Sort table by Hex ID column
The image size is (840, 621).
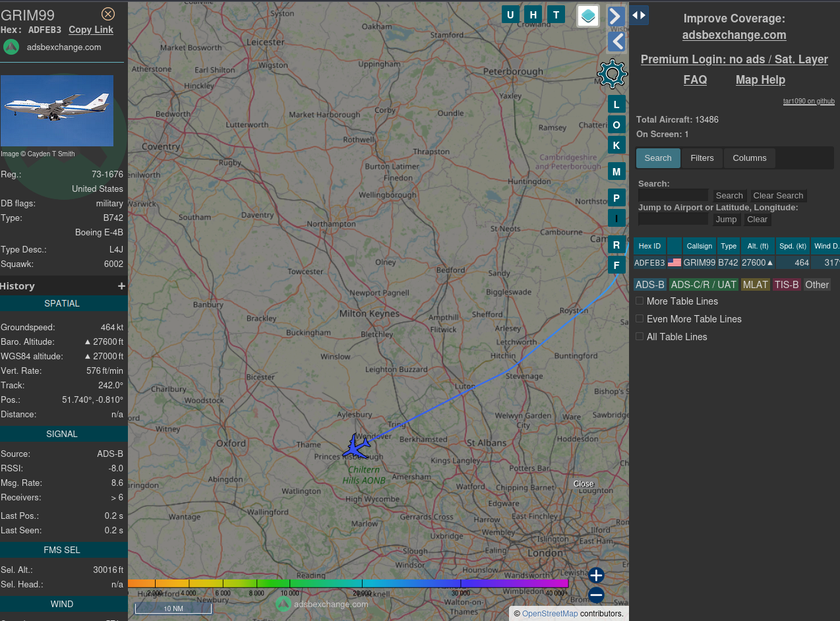649,246
